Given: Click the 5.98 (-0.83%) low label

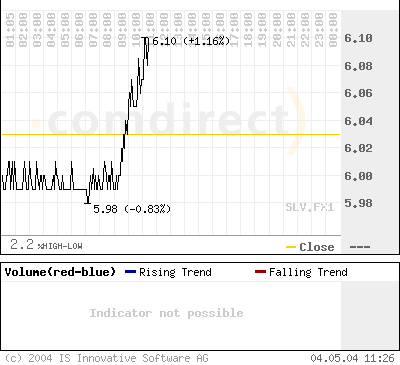Looking at the screenshot, I should point(132,209).
